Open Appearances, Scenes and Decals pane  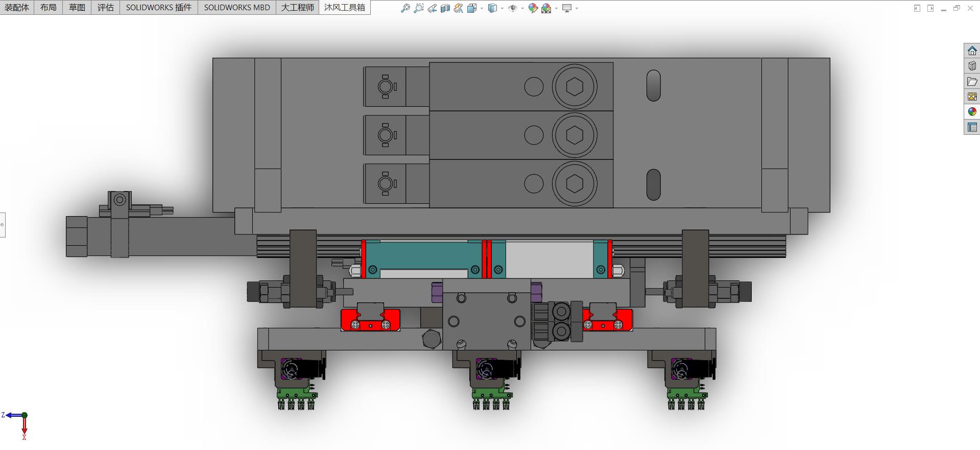972,112
